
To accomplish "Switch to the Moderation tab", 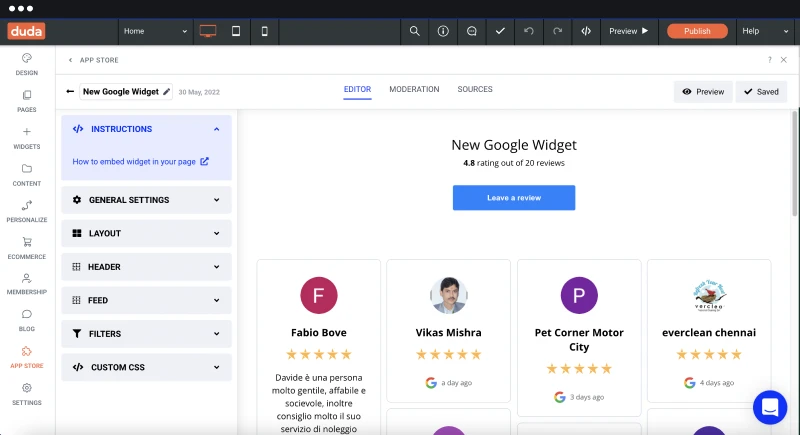I will tap(414, 89).
